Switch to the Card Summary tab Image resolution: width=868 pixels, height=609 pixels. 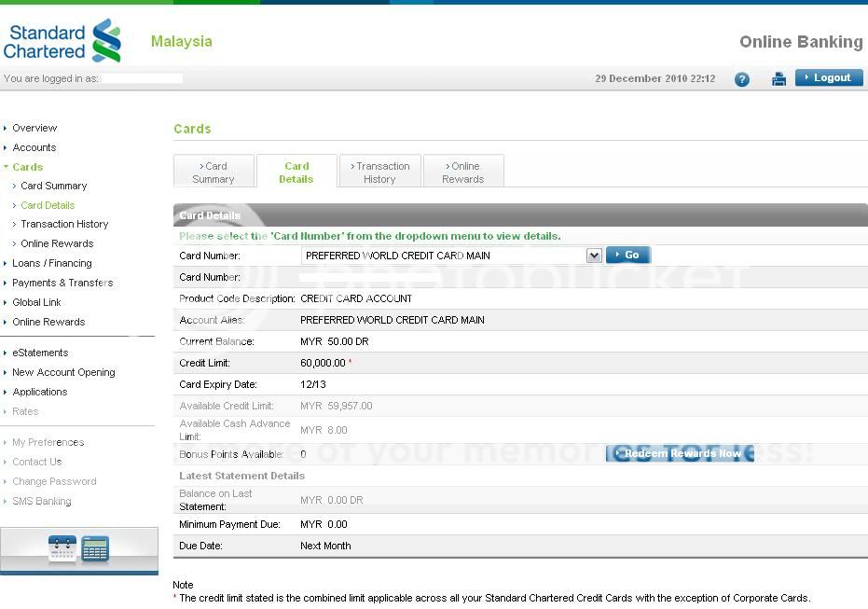(x=214, y=173)
